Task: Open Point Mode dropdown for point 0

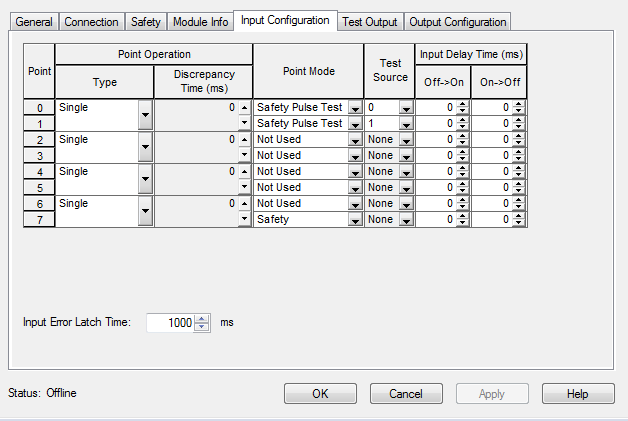Action: (354, 108)
